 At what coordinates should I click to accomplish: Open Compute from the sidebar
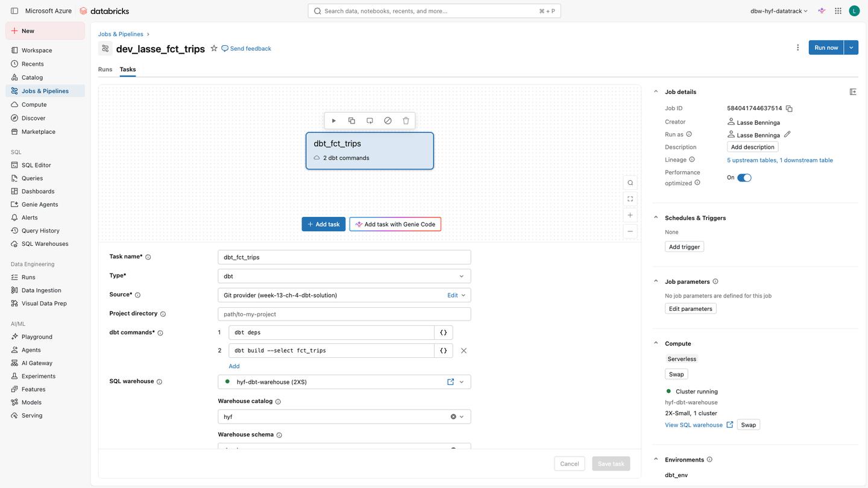[45, 104]
